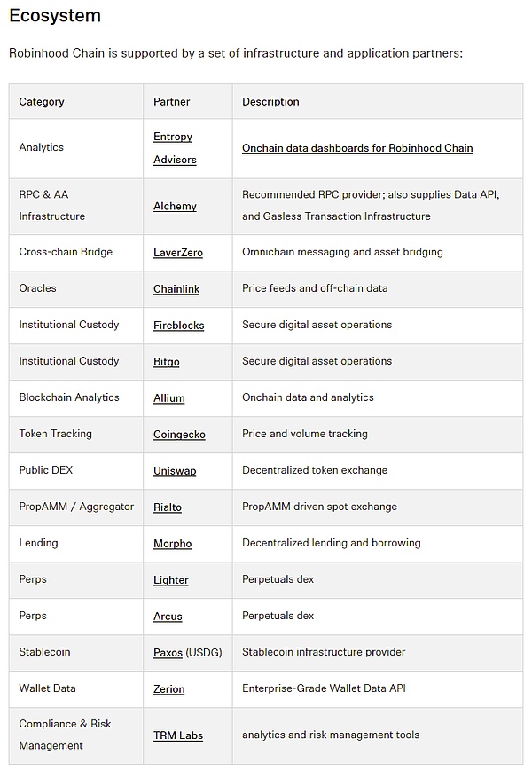Visit the Paxos stablecoin link
The width and height of the screenshot is (532, 770).
point(168,652)
